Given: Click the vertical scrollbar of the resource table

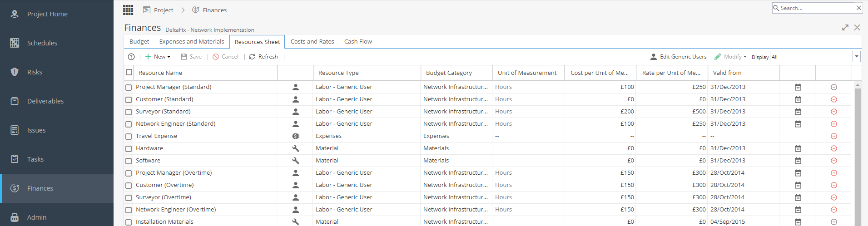Looking at the screenshot, I should click(858, 154).
